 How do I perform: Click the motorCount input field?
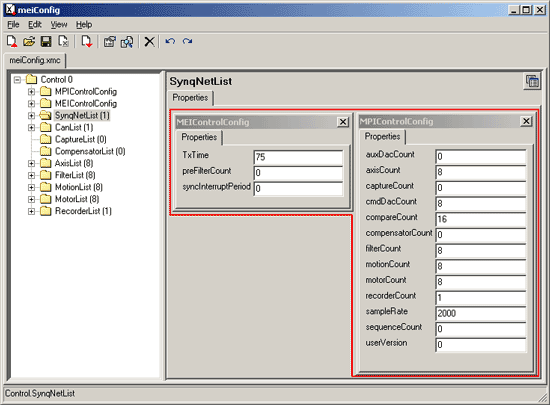481,282
